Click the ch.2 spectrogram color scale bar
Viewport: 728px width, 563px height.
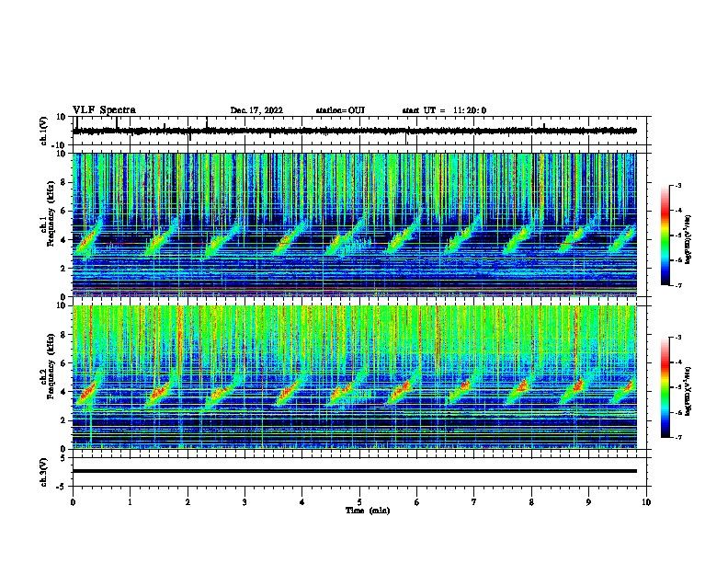665,387
